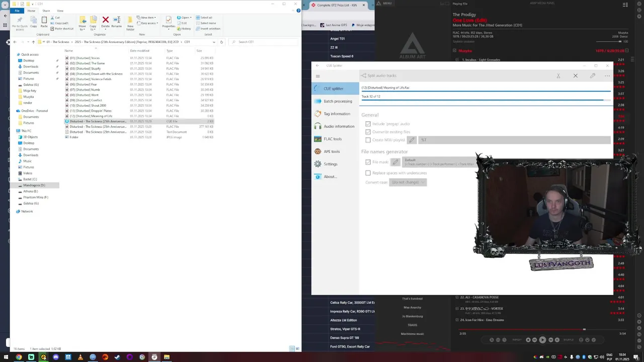Image resolution: width=644 pixels, height=362 pixels.
Task: Expand Easy access dropdown in ribbon
Action: click(x=148, y=23)
